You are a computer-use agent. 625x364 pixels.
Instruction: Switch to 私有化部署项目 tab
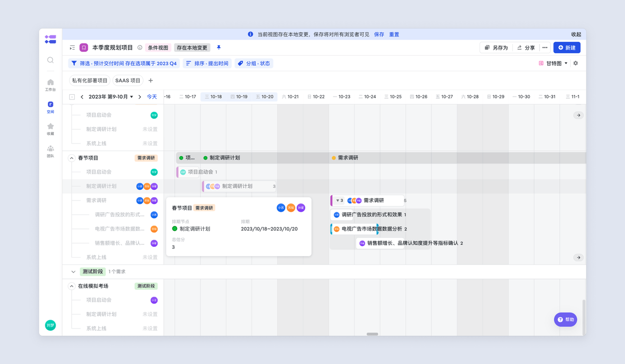(89, 81)
